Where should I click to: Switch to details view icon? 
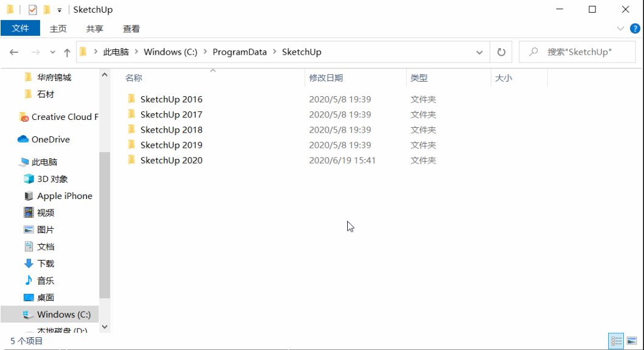(x=616, y=341)
